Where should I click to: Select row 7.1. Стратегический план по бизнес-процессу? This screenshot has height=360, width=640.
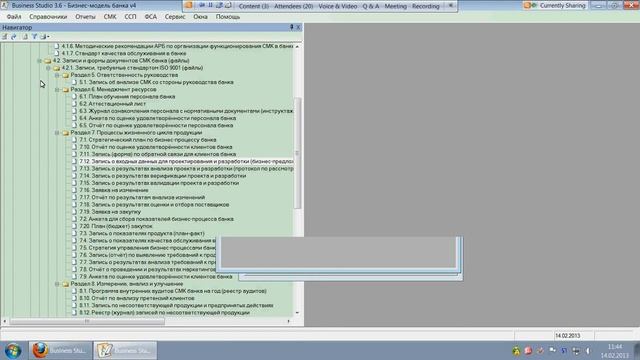coord(148,140)
